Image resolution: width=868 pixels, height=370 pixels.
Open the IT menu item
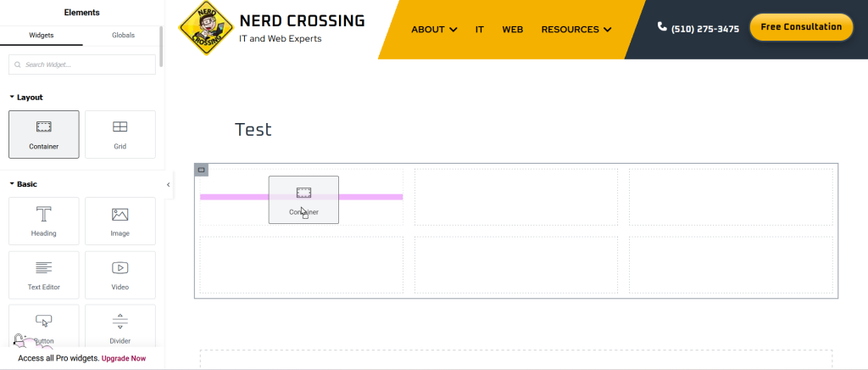[480, 30]
